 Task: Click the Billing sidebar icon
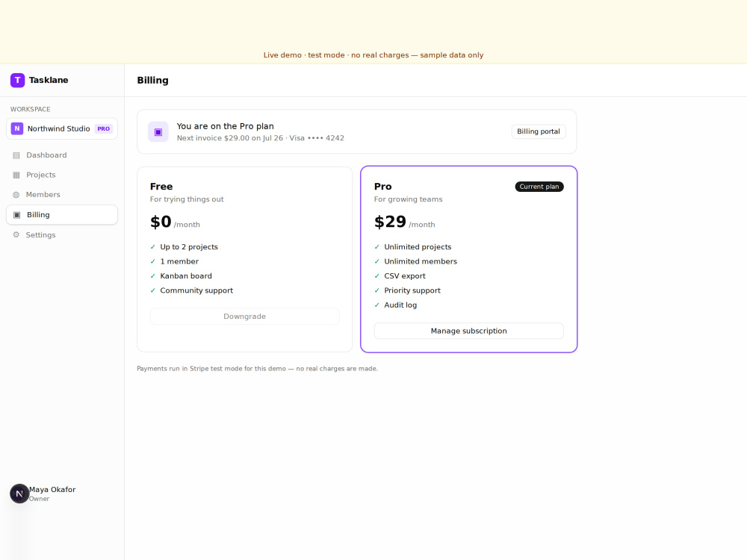coord(16,215)
